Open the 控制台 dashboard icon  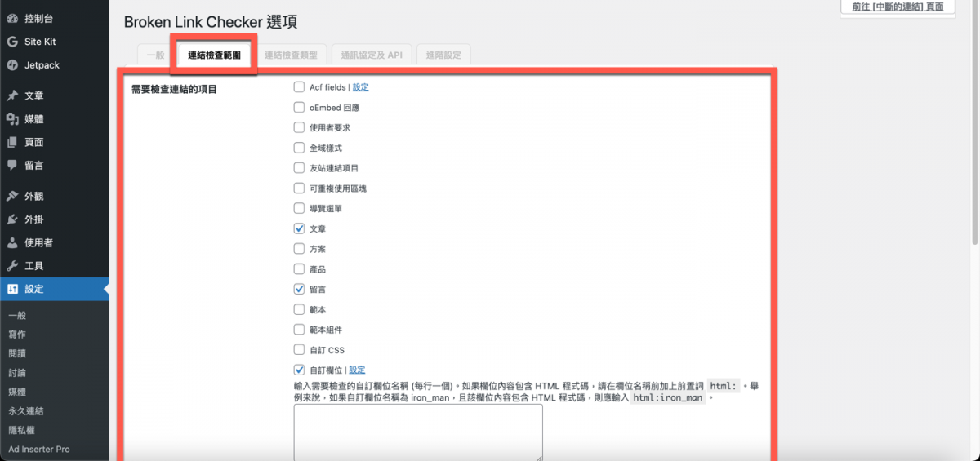coord(12,18)
